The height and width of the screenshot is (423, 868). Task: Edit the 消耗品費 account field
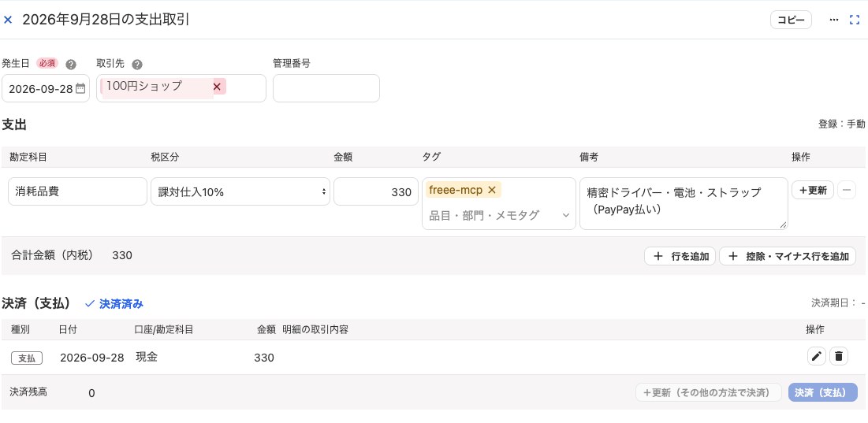pos(77,191)
